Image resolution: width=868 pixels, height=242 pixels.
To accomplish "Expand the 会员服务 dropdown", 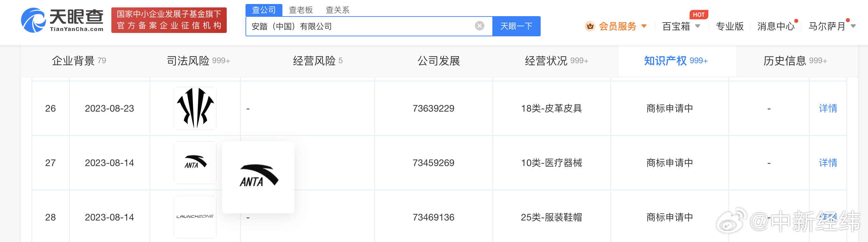I will click(x=644, y=26).
